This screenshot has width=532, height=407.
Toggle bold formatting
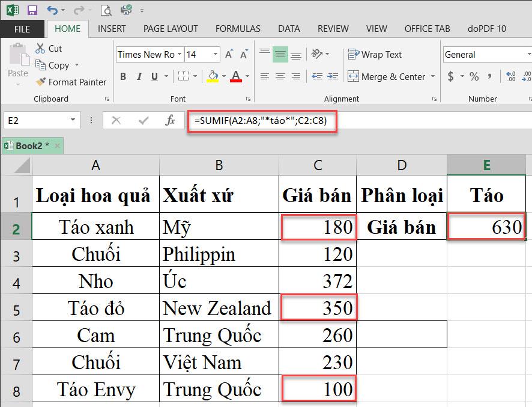point(123,77)
